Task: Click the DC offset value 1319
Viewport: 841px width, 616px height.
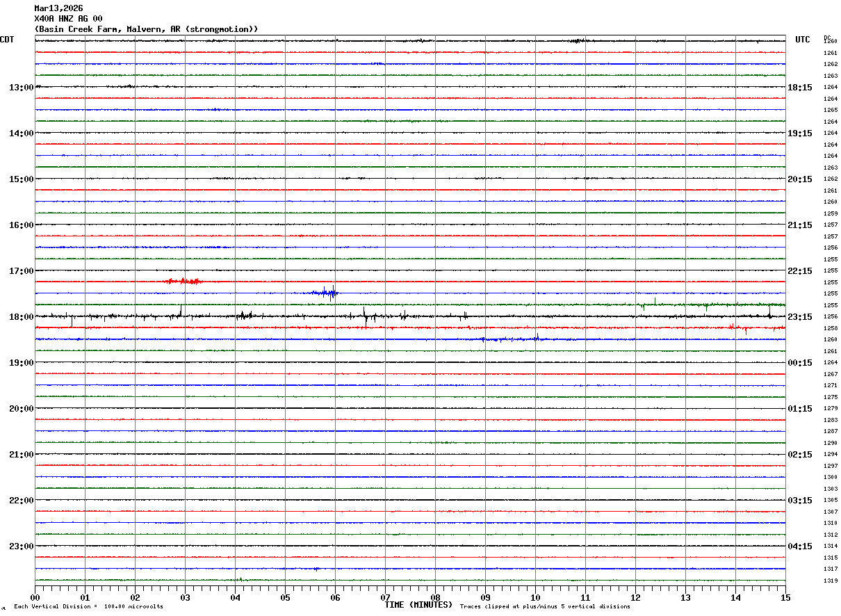Action: 830,581
